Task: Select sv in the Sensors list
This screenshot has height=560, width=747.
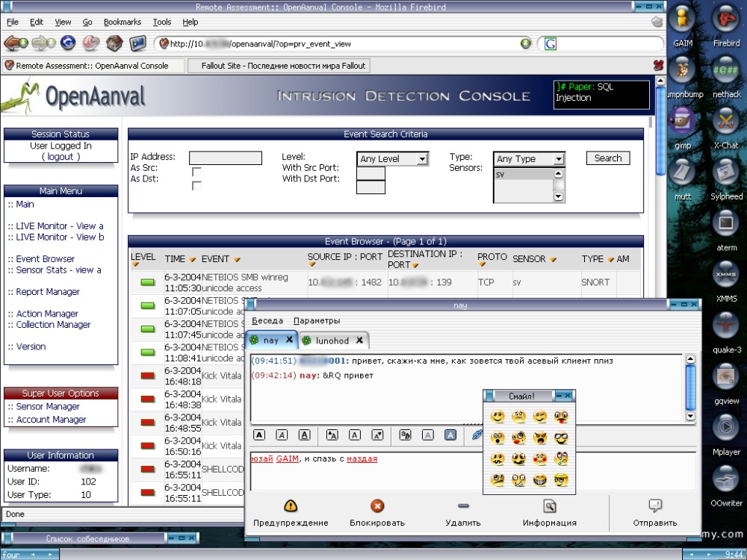Action: 523,175
